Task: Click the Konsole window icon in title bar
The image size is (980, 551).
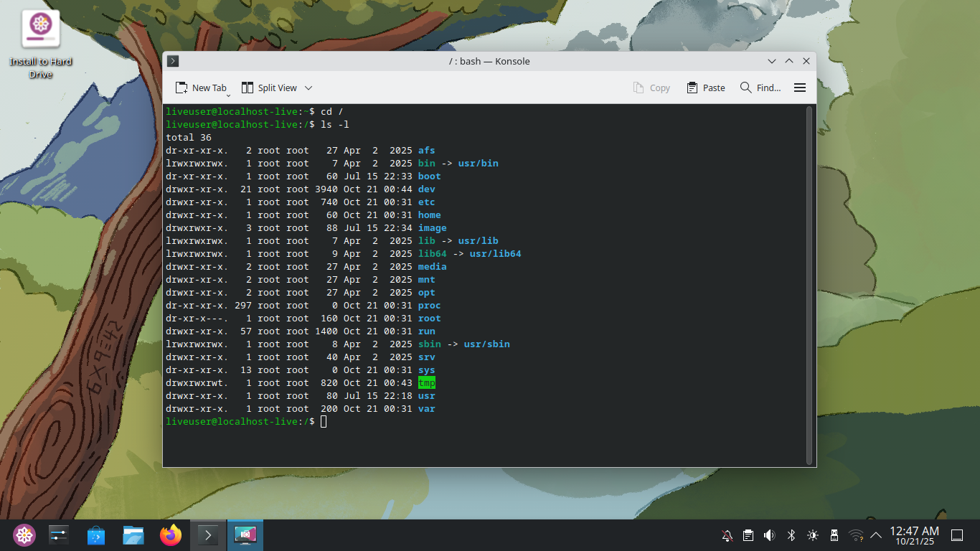Action: point(173,61)
